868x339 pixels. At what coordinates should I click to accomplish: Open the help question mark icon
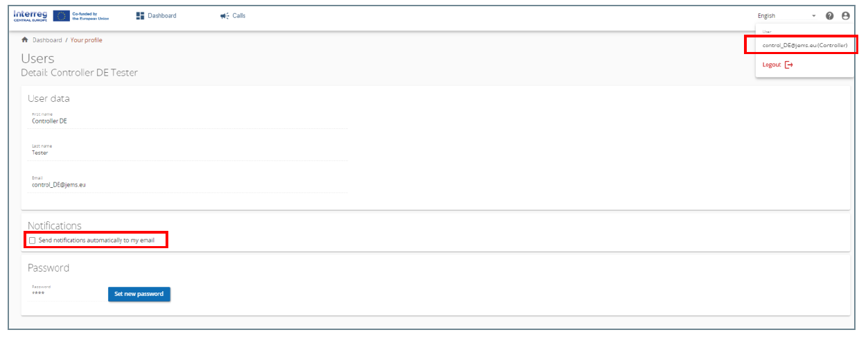pyautogui.click(x=830, y=16)
